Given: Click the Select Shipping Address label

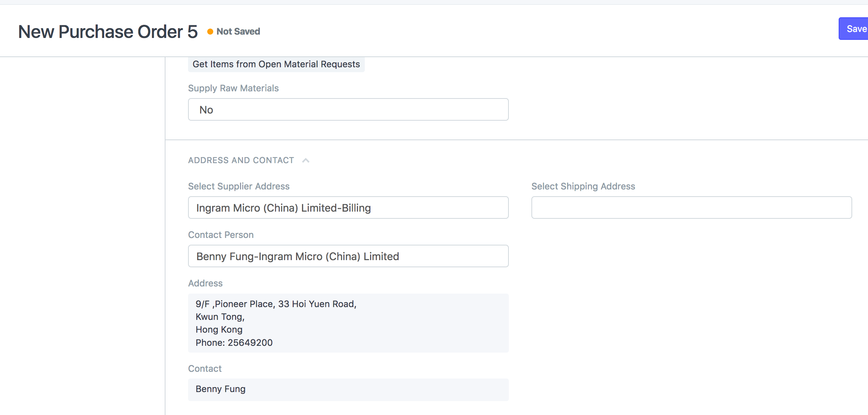Looking at the screenshot, I should click(x=583, y=186).
